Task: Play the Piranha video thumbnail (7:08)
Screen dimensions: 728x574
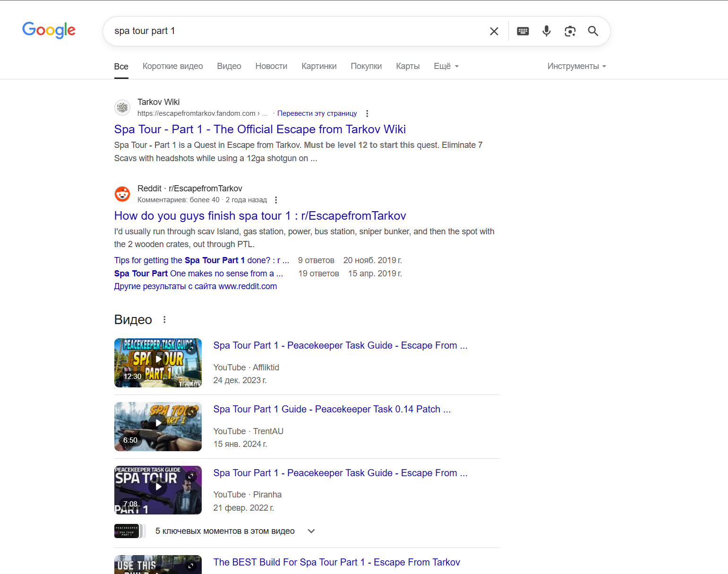Action: click(x=158, y=490)
